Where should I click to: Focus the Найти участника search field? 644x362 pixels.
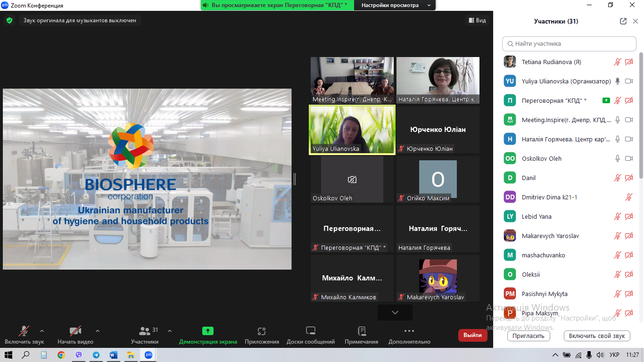click(x=569, y=44)
